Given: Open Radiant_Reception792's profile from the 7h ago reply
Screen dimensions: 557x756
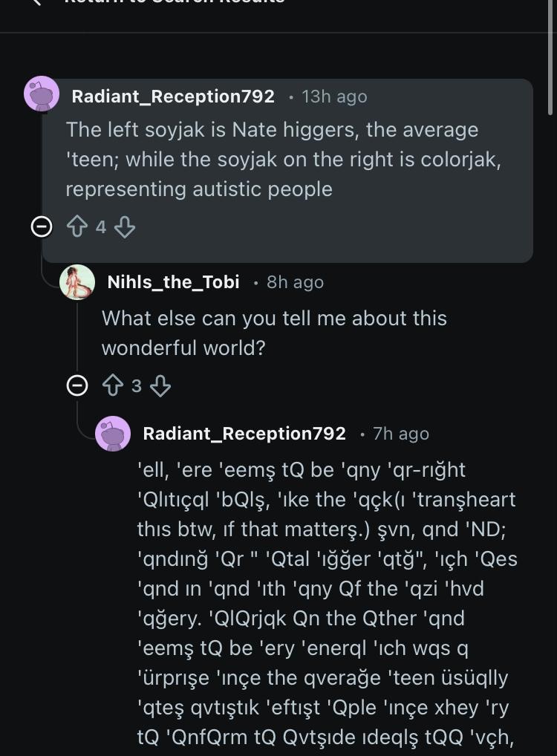Looking at the screenshot, I should [244, 434].
